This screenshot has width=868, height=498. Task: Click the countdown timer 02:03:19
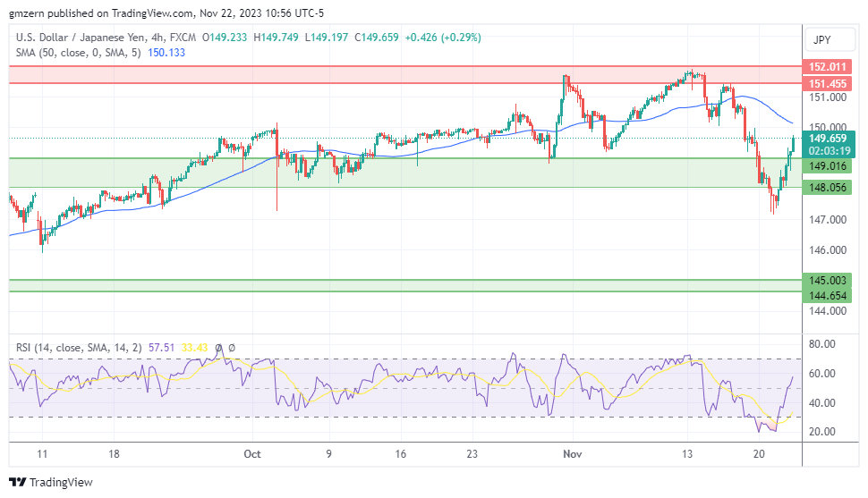point(830,151)
